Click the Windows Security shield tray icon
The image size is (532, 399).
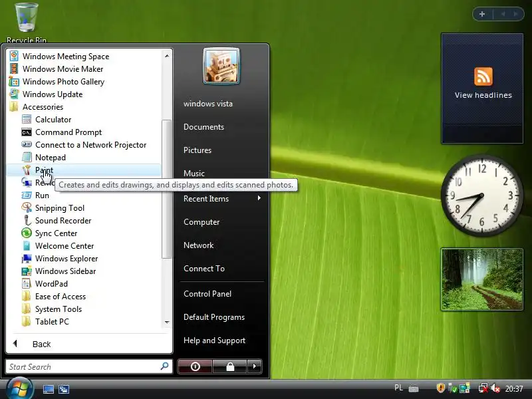tap(440, 388)
